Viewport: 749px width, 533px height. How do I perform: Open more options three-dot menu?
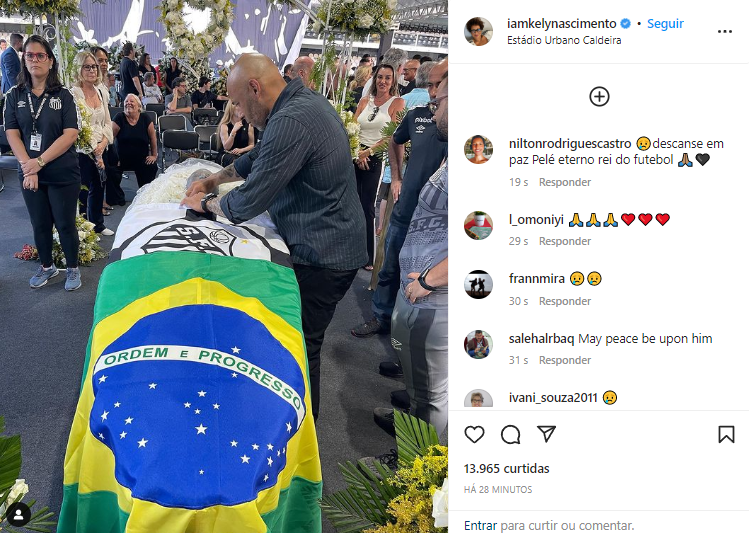point(725,32)
